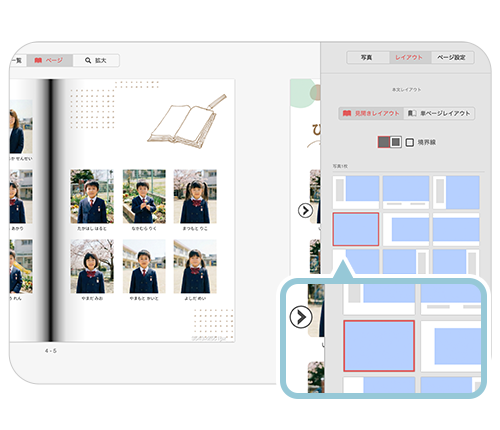Select the borderless full-bleed layout icon
This screenshot has height=430, width=500.
383,142
